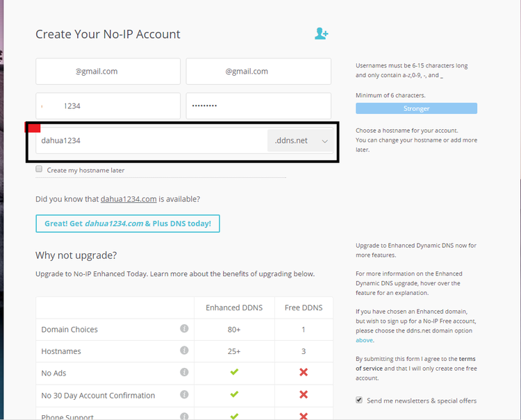Click the confirm email address field
The width and height of the screenshot is (521, 420).
point(258,72)
